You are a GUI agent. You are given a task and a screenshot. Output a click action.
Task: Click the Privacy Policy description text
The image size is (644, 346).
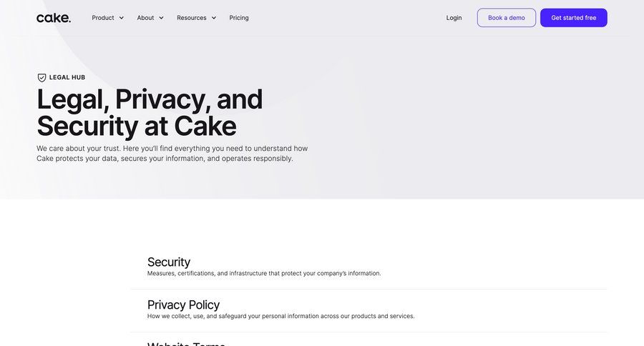coord(280,316)
